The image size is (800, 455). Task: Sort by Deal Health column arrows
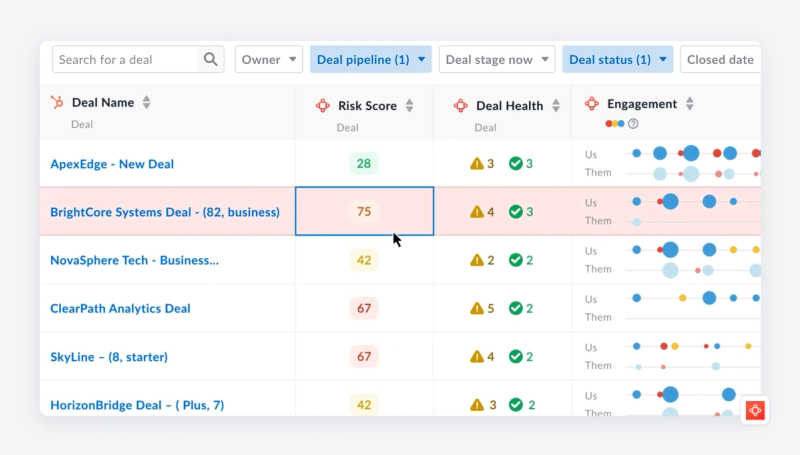point(556,106)
